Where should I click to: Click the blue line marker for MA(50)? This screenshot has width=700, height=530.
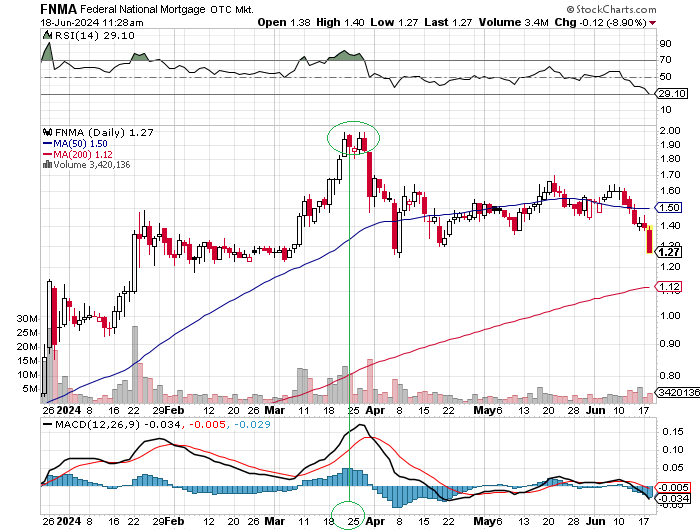[x=47, y=143]
